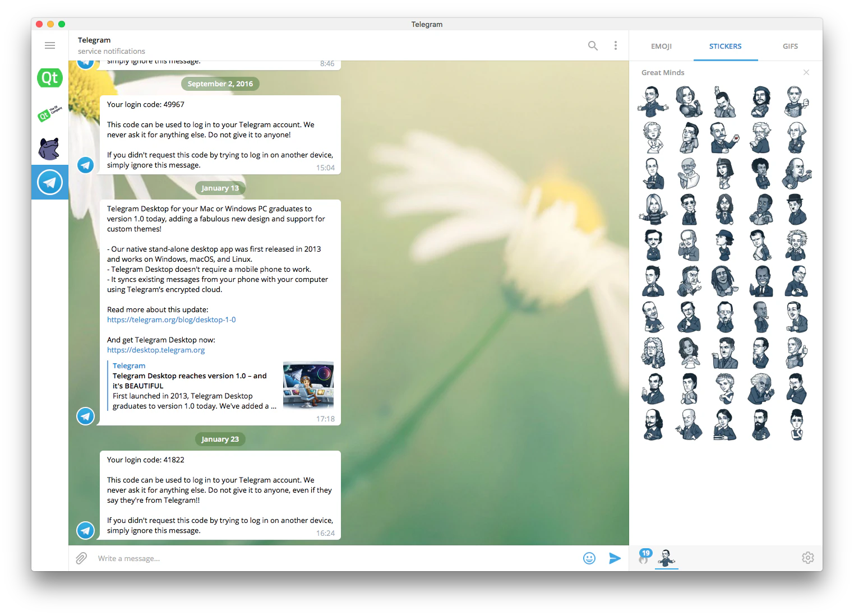
Task: Open the Qt Company chat in sidebar
Action: 50,114
